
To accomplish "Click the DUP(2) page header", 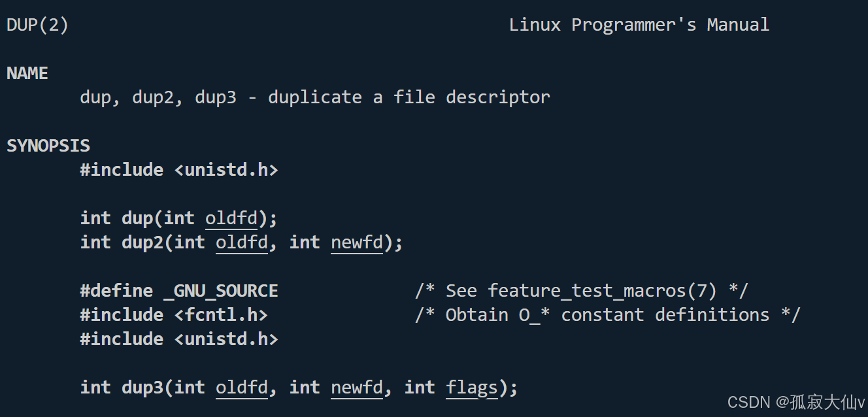I will (37, 25).
